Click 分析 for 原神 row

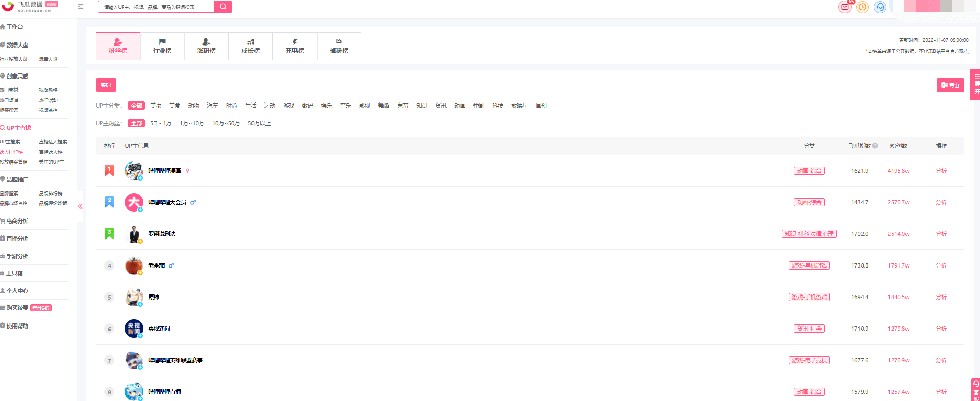(x=941, y=297)
